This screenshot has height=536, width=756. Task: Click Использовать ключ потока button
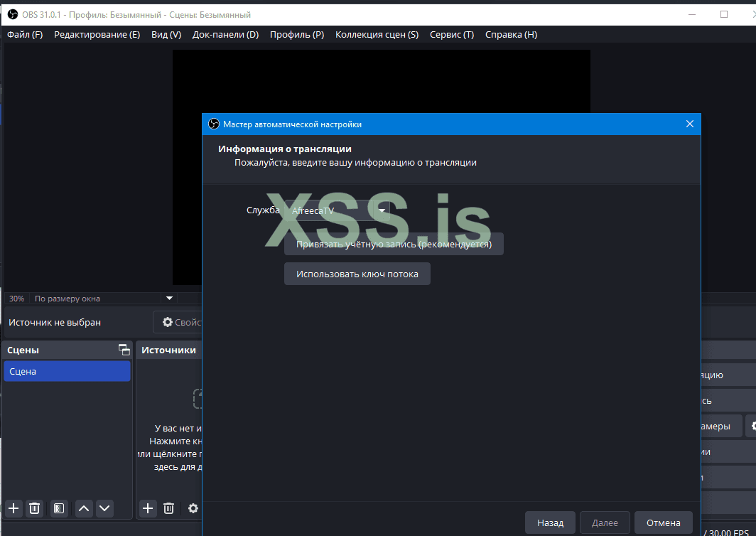[357, 274]
